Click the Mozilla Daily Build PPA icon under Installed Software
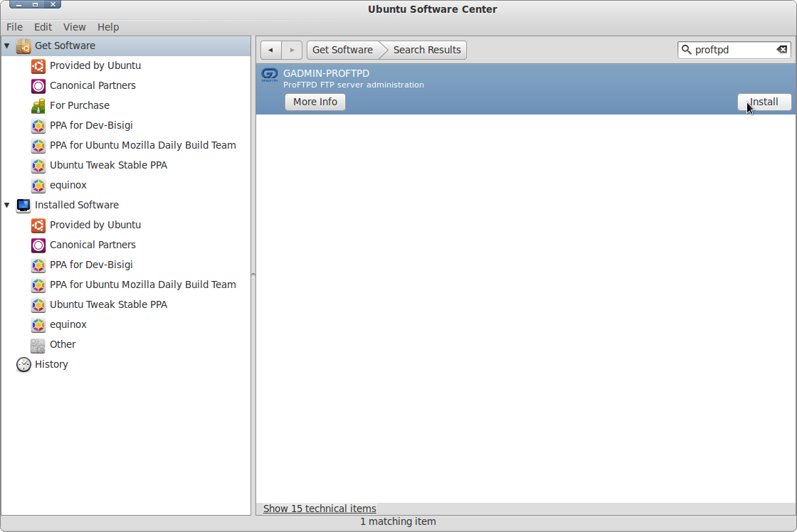Screen dimensions: 797x532 click(x=38, y=285)
